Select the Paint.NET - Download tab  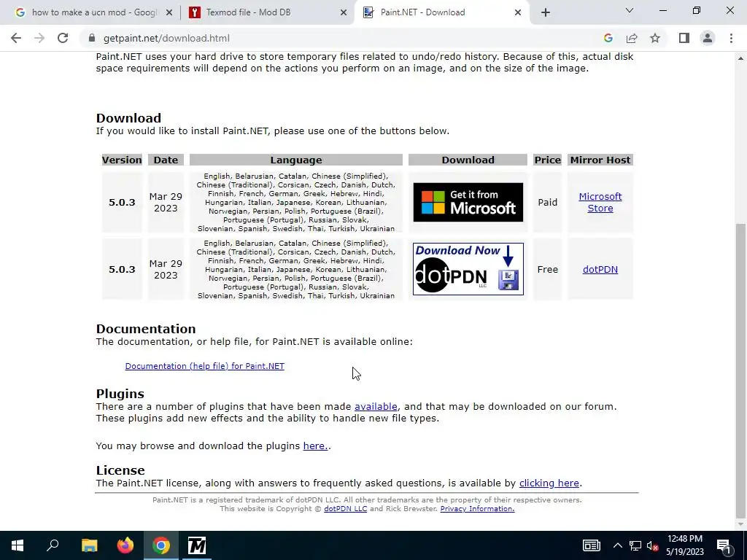441,12
